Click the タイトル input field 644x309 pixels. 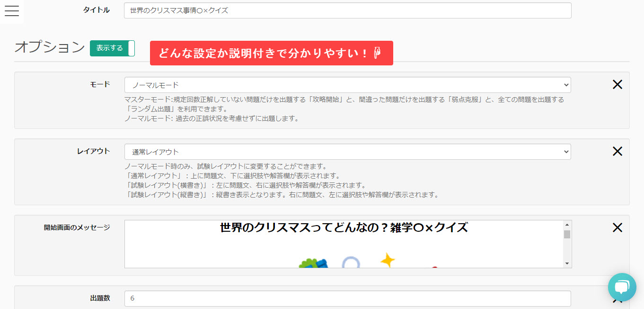pos(347,10)
